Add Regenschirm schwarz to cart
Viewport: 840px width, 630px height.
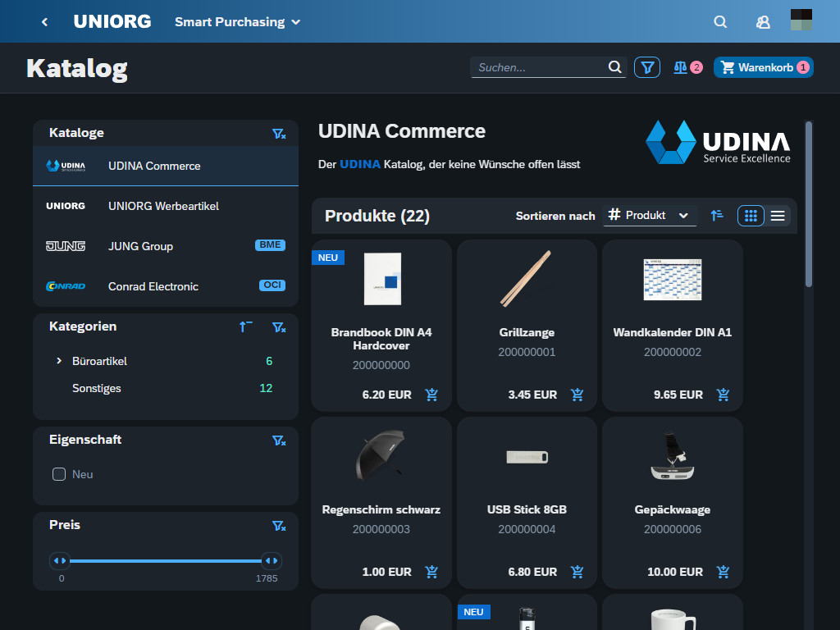click(x=431, y=572)
